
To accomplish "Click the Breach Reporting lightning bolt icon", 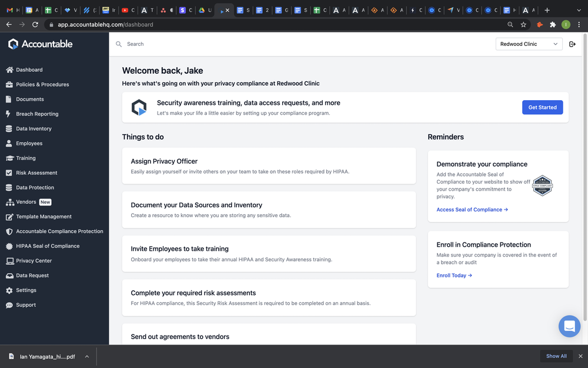I will [8, 114].
